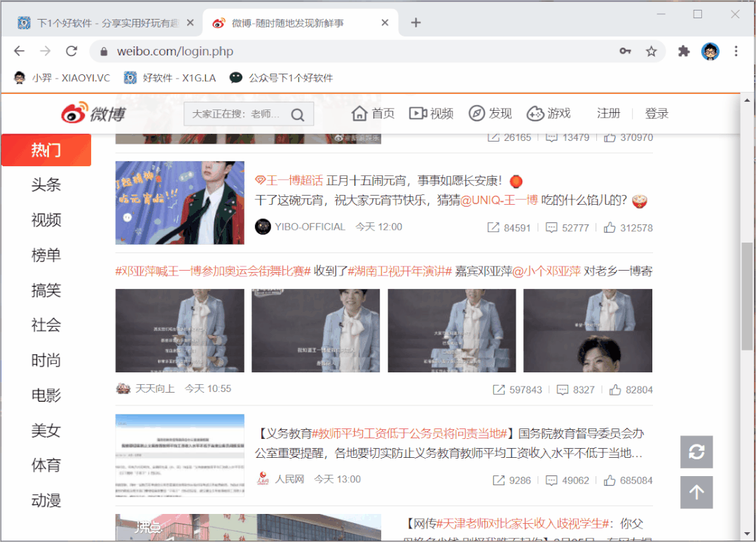756x542 pixels.
Task: Open Chrome three-dot menu
Action: tap(736, 51)
